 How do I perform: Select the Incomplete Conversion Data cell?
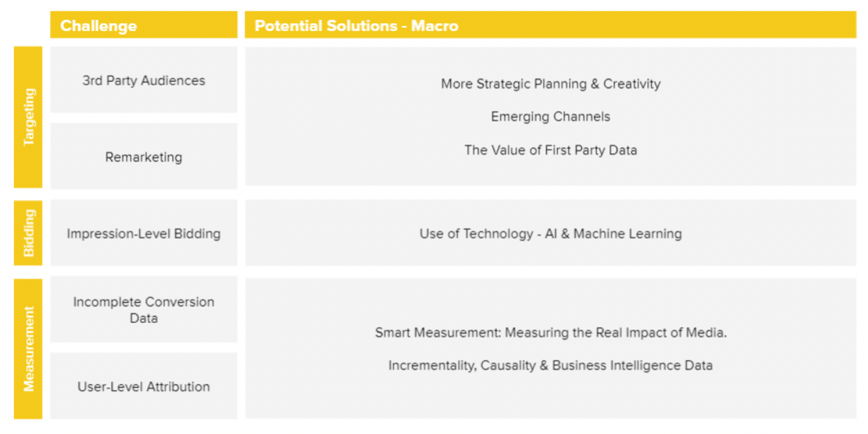point(144,310)
